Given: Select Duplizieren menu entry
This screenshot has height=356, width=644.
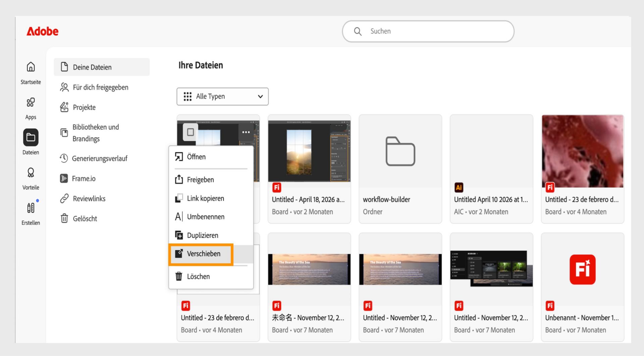Looking at the screenshot, I should coord(211,235).
